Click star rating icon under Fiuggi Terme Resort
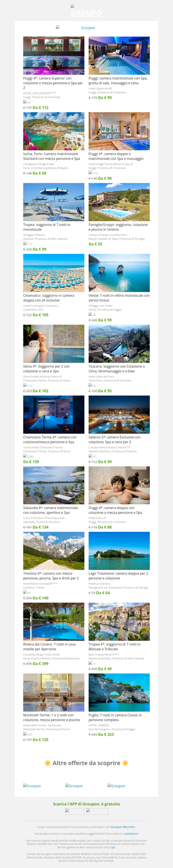 pos(90,172)
